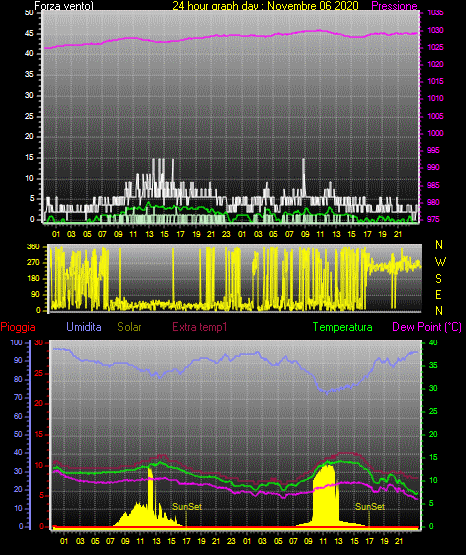
Task: Click the 985 value on pressure axis
Action: pos(433,185)
